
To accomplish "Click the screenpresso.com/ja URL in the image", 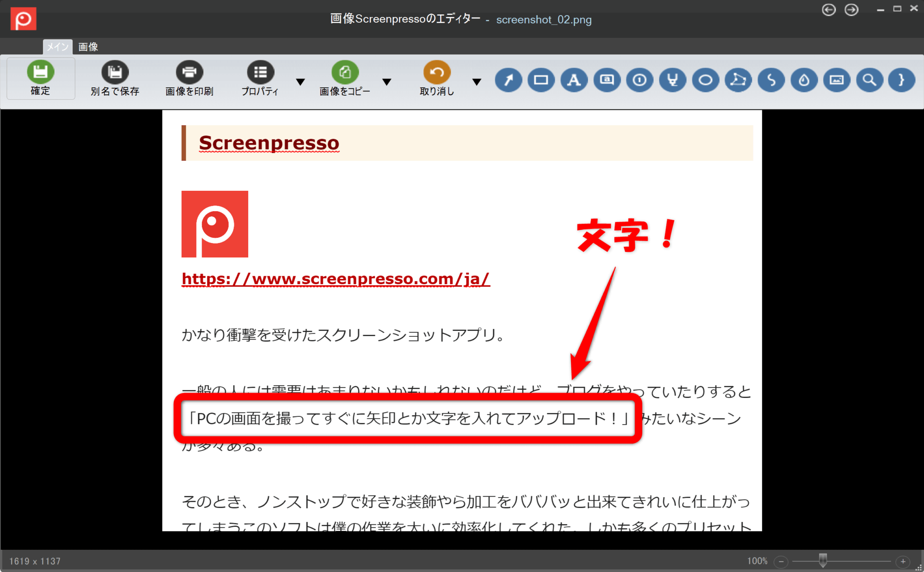I will 336,279.
